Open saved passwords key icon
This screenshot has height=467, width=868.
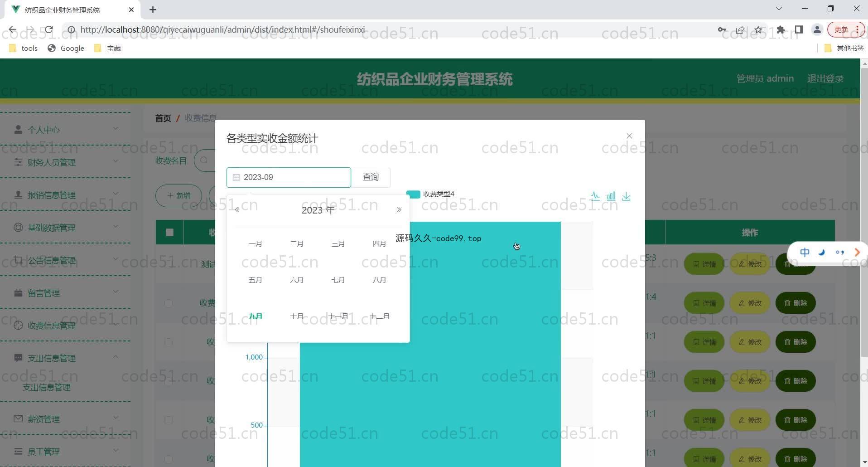722,30
